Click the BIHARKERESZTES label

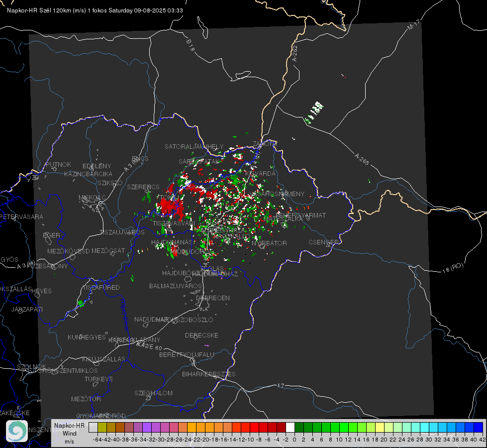coord(209,374)
